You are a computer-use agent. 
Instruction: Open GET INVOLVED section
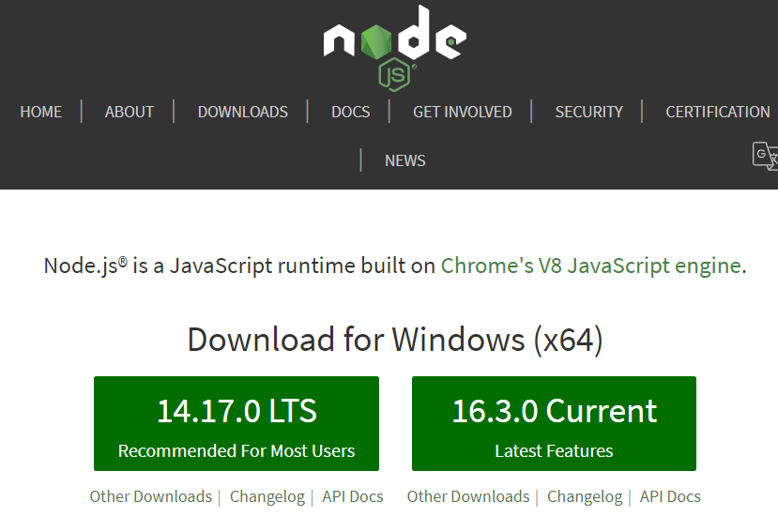[463, 112]
